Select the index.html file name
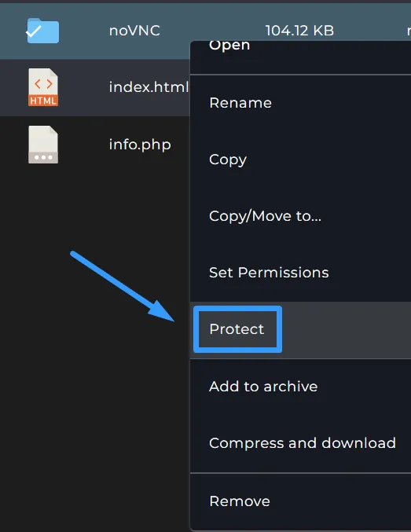The height and width of the screenshot is (532, 411). pos(149,87)
